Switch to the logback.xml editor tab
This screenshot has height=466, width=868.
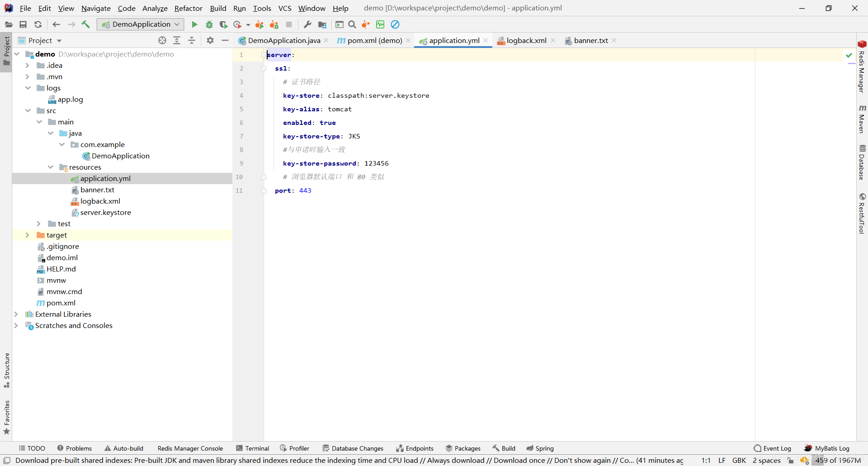[526, 40]
